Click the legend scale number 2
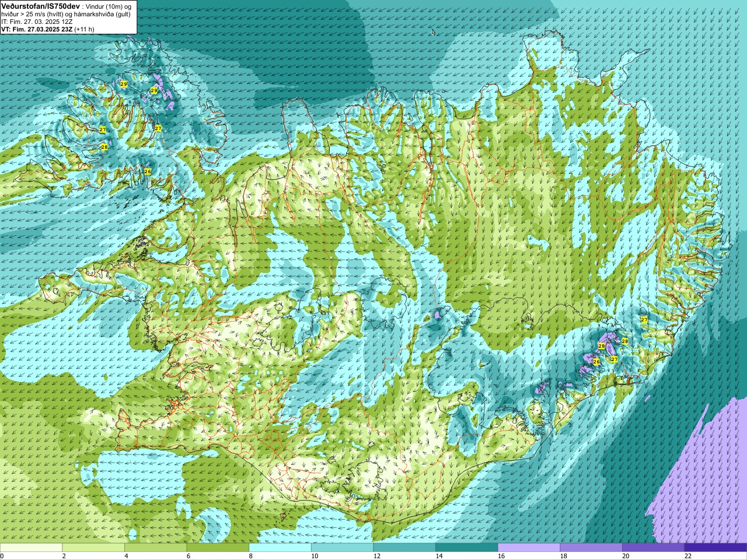 tap(64, 556)
